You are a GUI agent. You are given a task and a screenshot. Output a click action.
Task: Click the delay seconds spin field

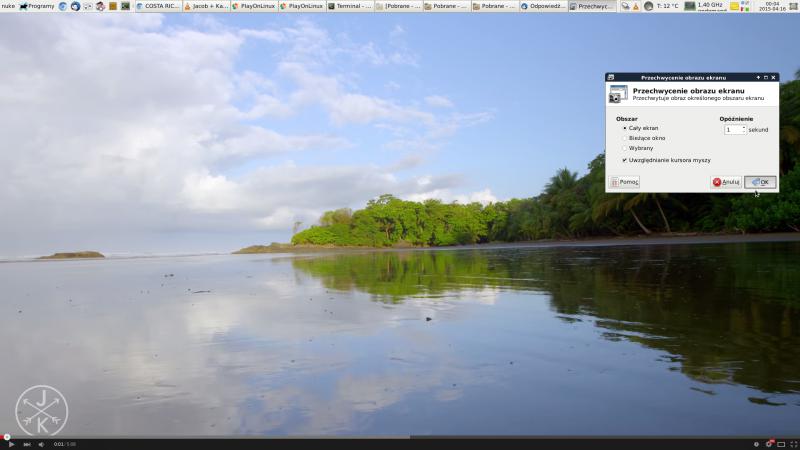[731, 129]
